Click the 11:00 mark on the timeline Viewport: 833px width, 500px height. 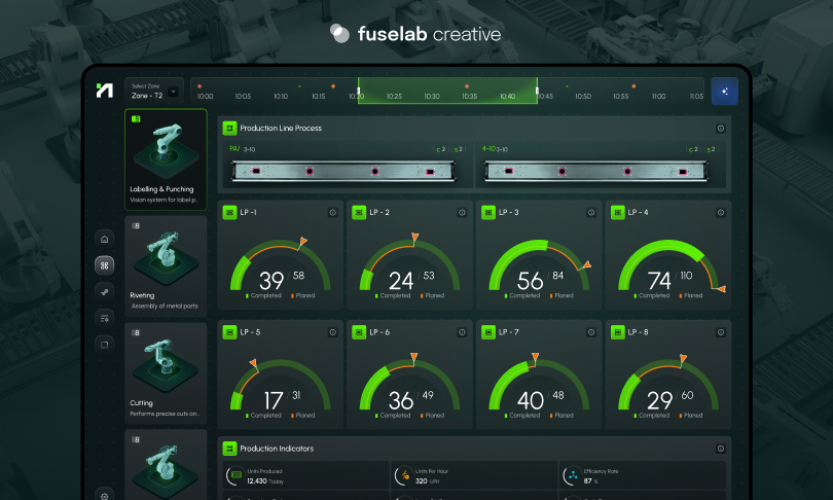pyautogui.click(x=658, y=96)
